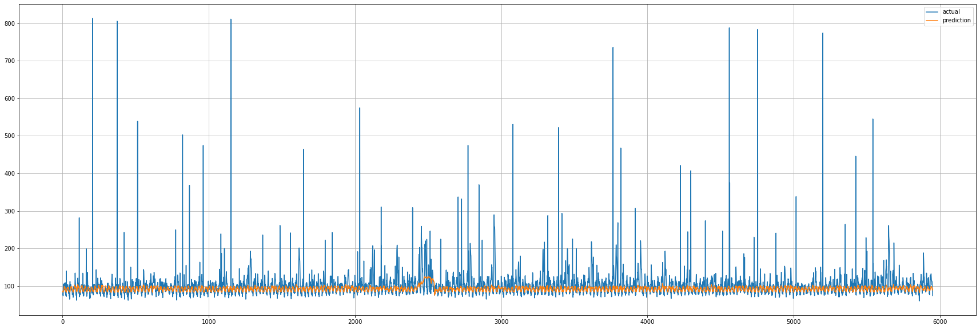The height and width of the screenshot is (329, 980).
Task: Click the x-axis tick label 2000
Action: tap(355, 322)
